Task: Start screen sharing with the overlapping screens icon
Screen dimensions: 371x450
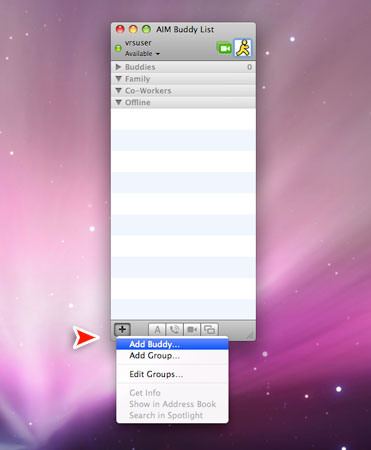Action: point(209,330)
